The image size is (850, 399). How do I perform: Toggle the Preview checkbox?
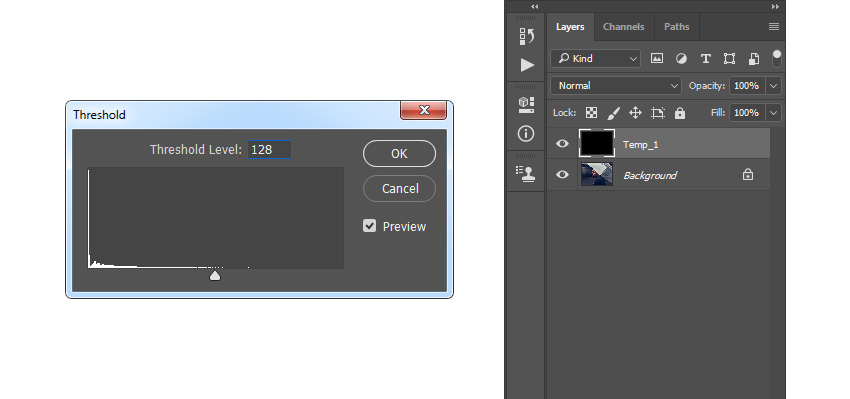pyautogui.click(x=369, y=226)
